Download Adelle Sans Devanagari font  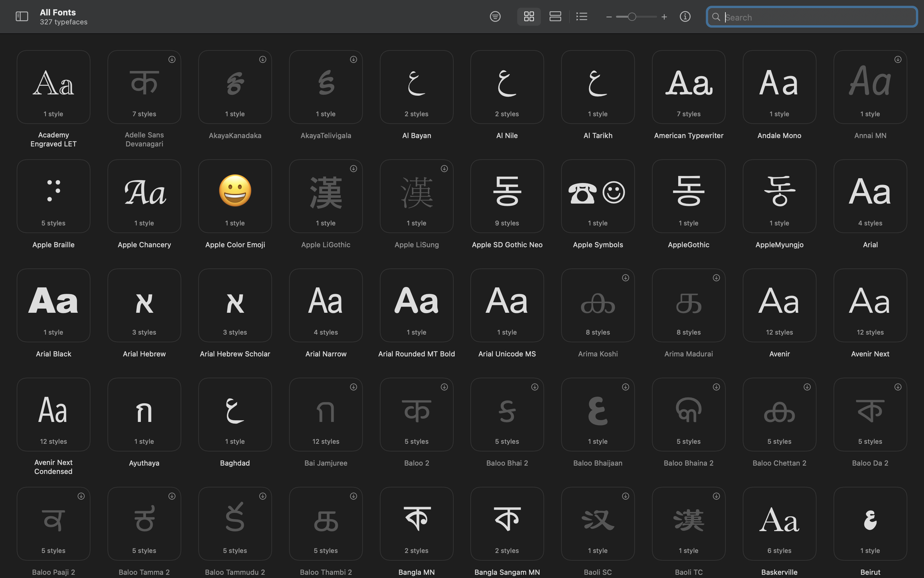pyautogui.click(x=172, y=59)
